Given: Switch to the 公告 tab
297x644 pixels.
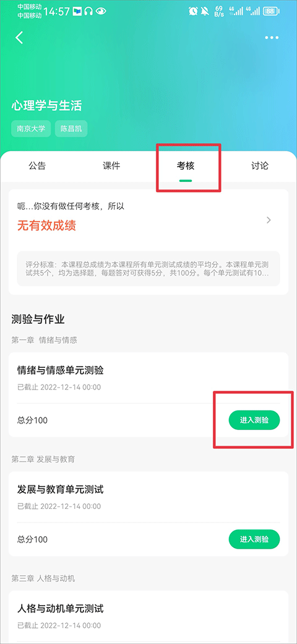Looking at the screenshot, I should click(x=37, y=166).
